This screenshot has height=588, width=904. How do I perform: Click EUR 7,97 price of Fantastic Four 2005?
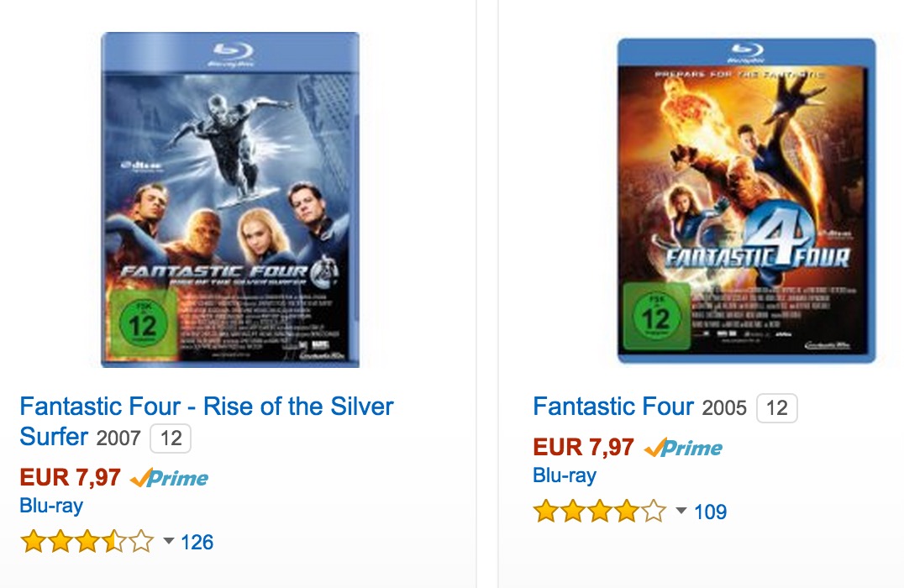click(584, 447)
